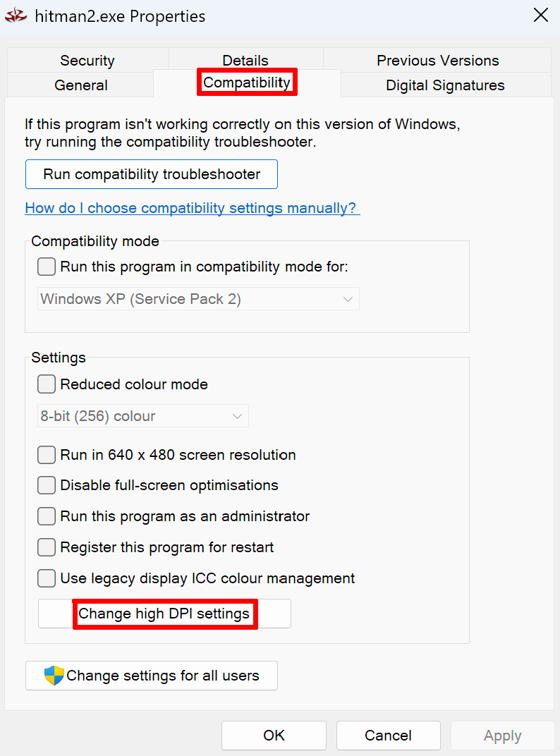The height and width of the screenshot is (756, 560).
Task: Enable Run this program in compatibility mode
Action: click(47, 267)
